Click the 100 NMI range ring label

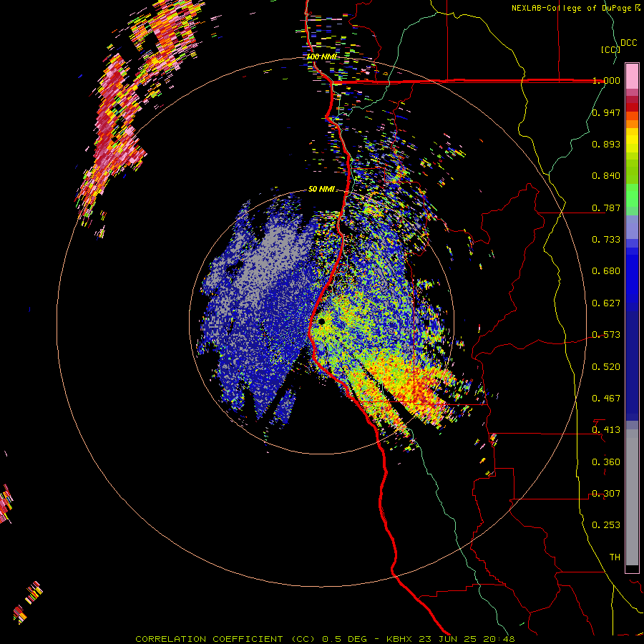321,57
